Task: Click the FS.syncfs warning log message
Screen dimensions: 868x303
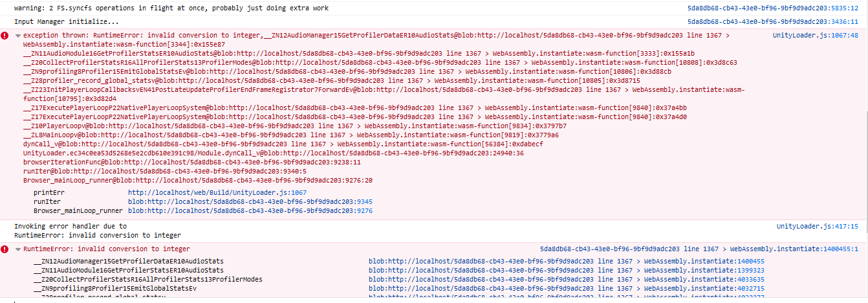Action: (171, 8)
